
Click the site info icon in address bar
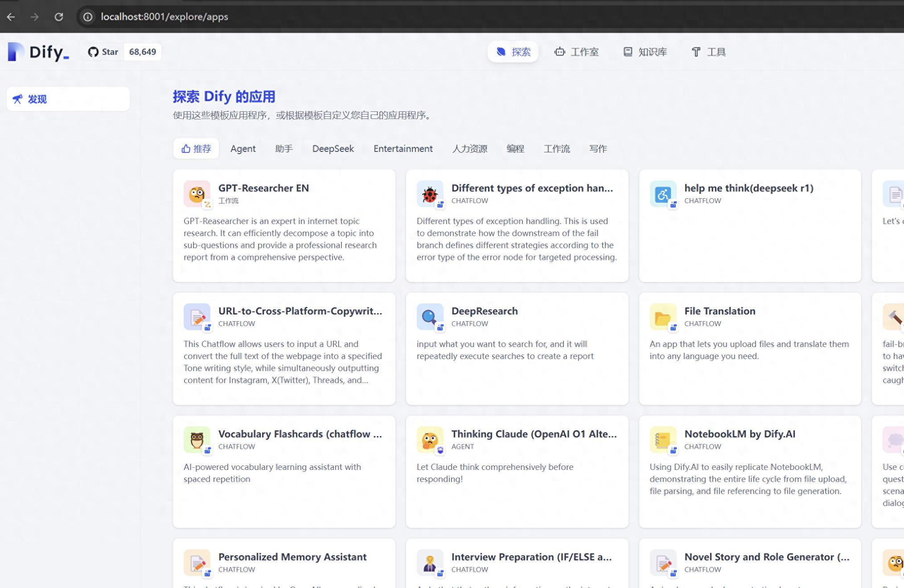tap(88, 17)
